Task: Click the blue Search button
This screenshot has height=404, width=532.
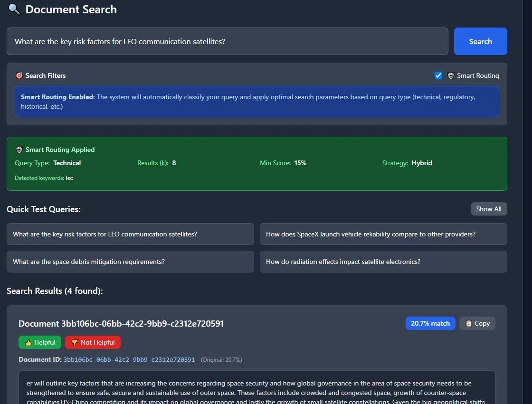Action: click(480, 41)
